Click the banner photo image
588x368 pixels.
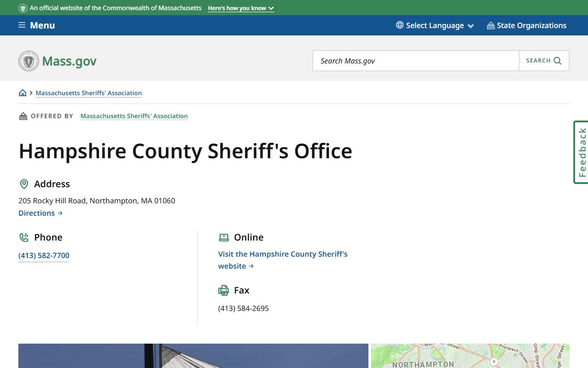pos(193,356)
